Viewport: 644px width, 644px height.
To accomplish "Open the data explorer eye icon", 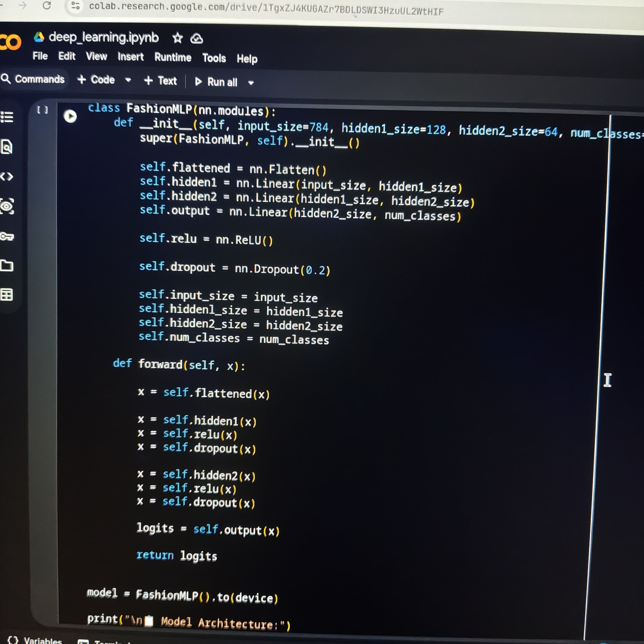I will click(7, 206).
